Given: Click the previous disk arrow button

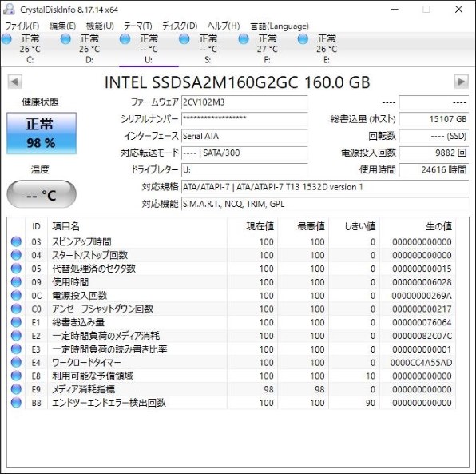Looking at the screenshot, I should [x=15, y=82].
